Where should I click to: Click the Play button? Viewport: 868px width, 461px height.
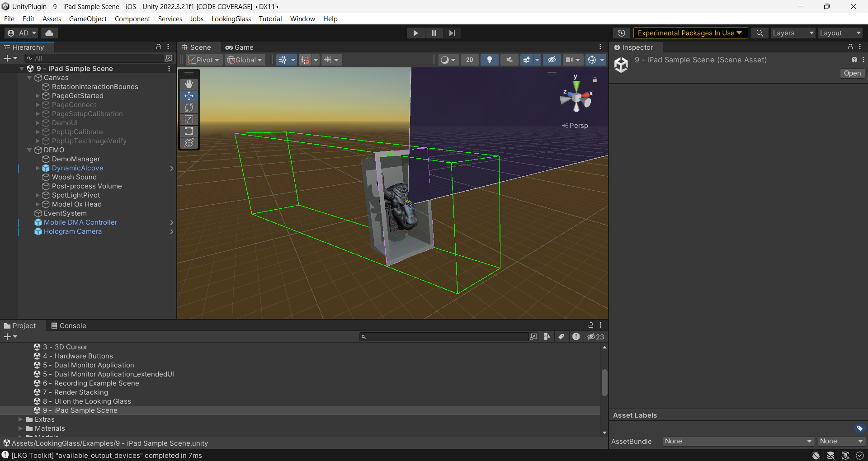click(415, 33)
